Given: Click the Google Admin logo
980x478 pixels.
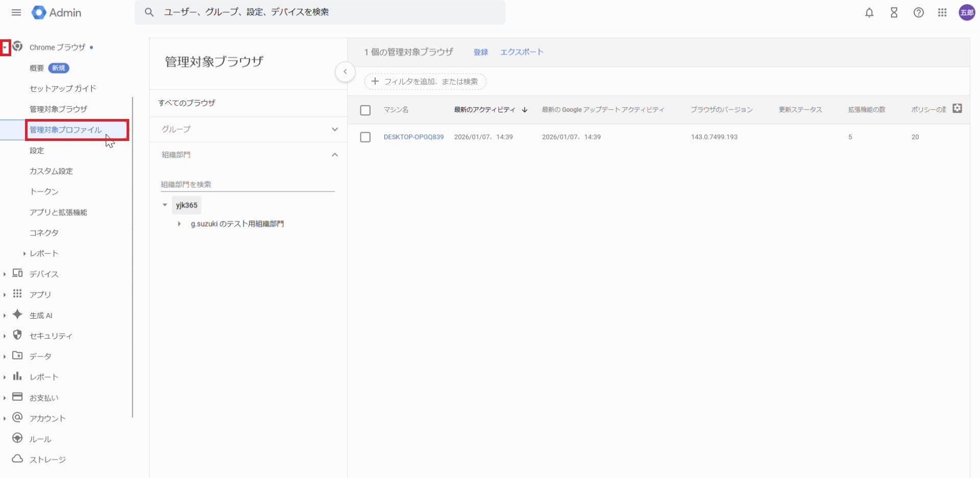Looking at the screenshot, I should pyautogui.click(x=57, y=13).
